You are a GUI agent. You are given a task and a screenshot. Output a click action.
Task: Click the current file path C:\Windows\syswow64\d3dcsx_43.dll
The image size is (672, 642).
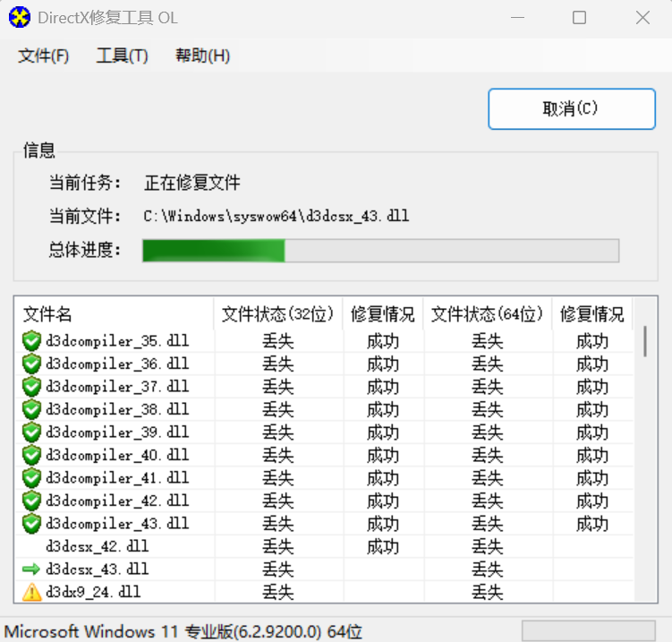coord(276,216)
